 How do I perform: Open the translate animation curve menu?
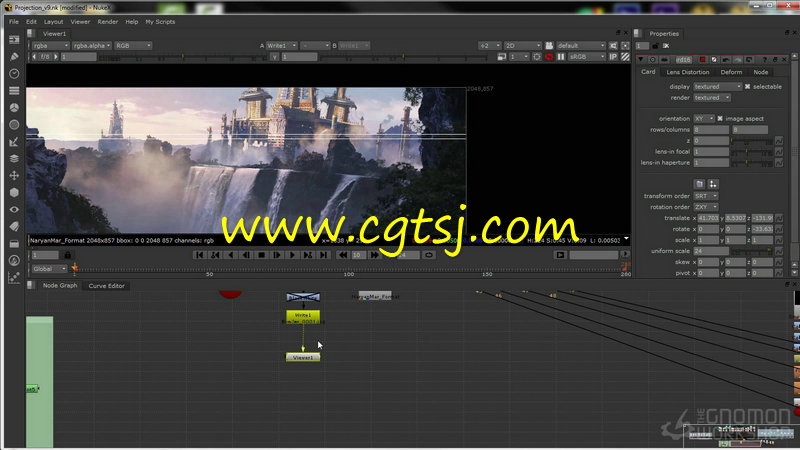[x=779, y=218]
